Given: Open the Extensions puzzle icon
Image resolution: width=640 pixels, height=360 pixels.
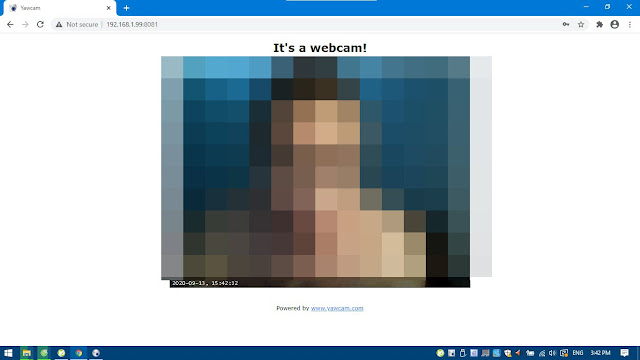Looking at the screenshot, I should [599, 24].
